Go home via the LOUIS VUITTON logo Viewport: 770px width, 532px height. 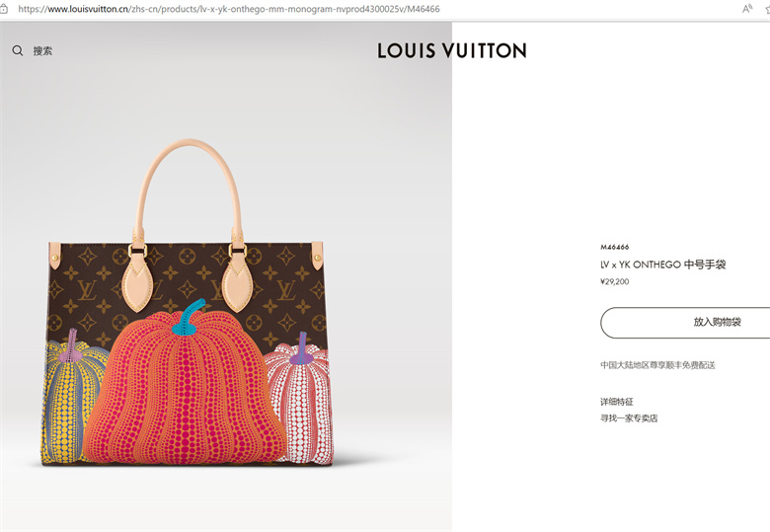point(452,51)
